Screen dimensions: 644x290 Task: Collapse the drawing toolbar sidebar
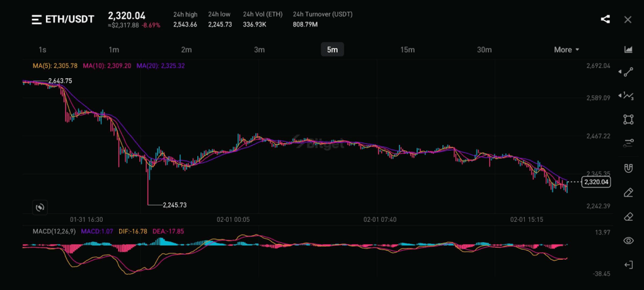(x=628, y=265)
